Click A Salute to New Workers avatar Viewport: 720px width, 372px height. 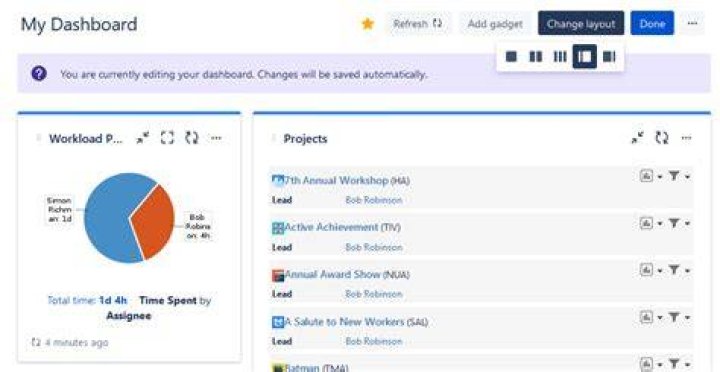(278, 322)
